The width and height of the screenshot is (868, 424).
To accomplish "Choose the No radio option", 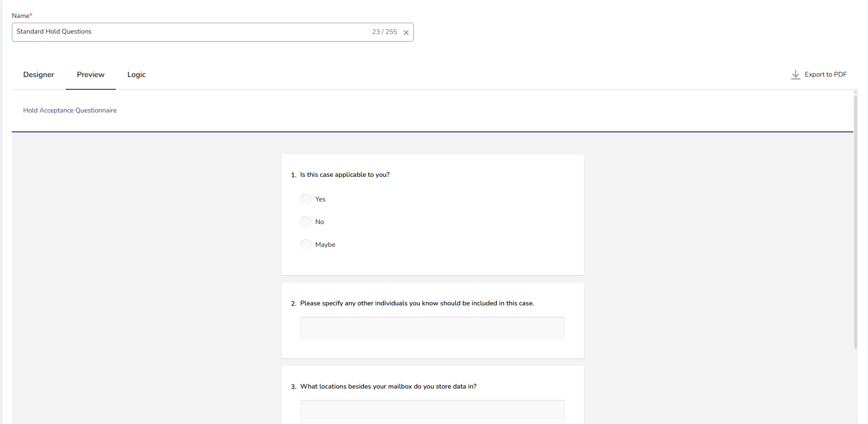I will point(306,222).
